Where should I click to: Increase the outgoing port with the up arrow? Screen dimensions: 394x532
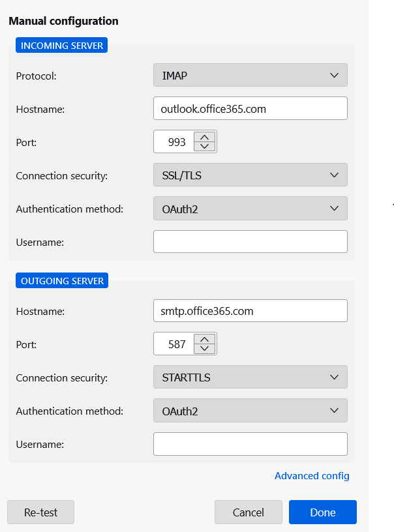click(205, 339)
